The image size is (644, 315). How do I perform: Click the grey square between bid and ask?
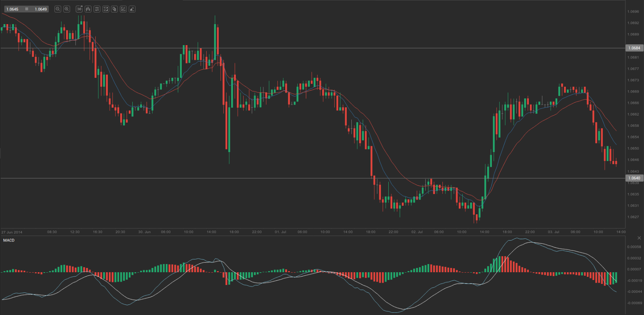(26, 9)
